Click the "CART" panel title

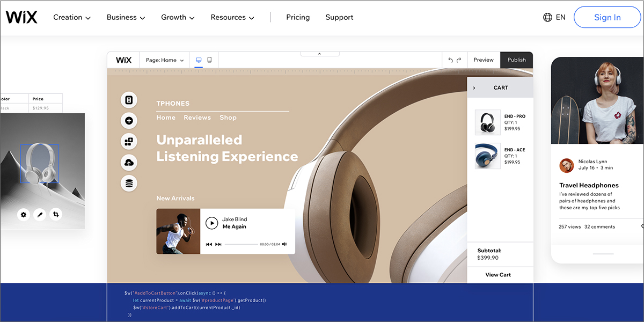[501, 87]
